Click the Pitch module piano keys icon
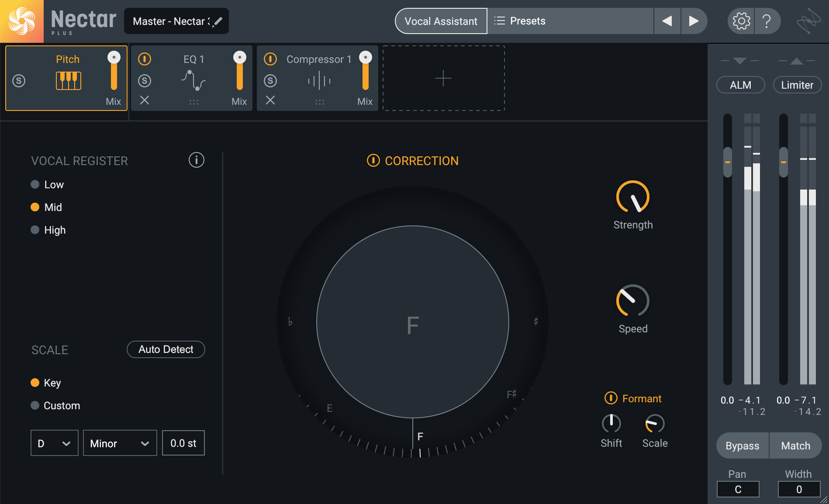Image resolution: width=829 pixels, height=504 pixels. tap(69, 81)
